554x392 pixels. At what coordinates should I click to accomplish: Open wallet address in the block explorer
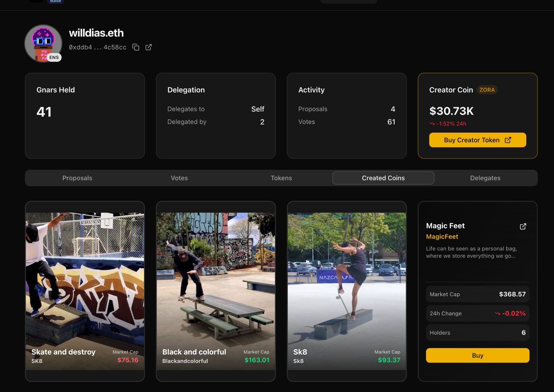(x=148, y=47)
